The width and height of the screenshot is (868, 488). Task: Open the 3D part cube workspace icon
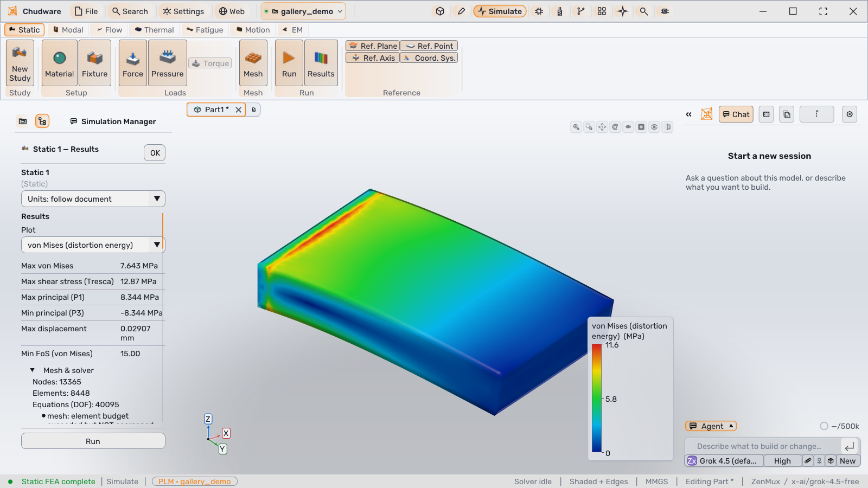pyautogui.click(x=440, y=11)
